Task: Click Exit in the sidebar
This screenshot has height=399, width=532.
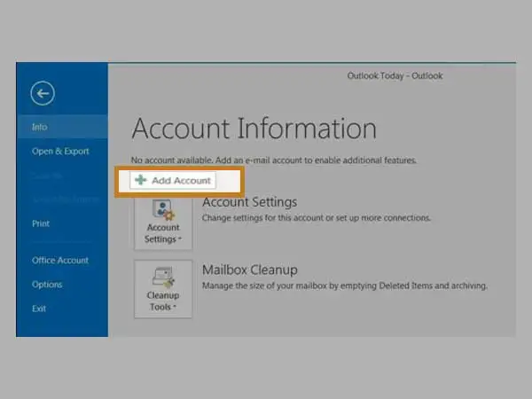Action: pyautogui.click(x=39, y=309)
